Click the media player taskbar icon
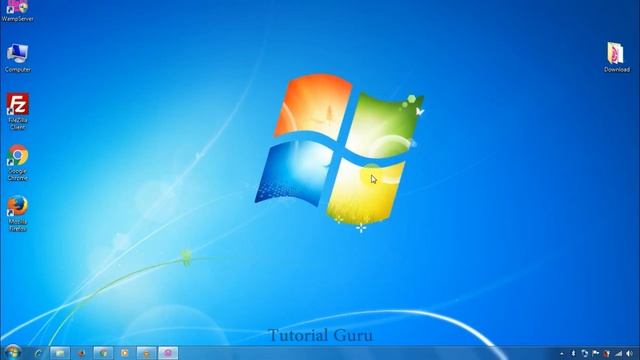The width and height of the screenshot is (640, 360). (125, 353)
